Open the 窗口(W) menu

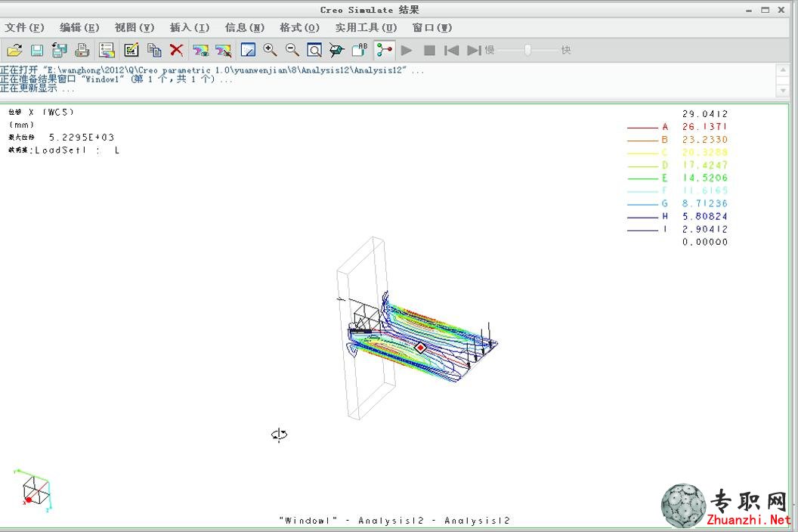432,27
